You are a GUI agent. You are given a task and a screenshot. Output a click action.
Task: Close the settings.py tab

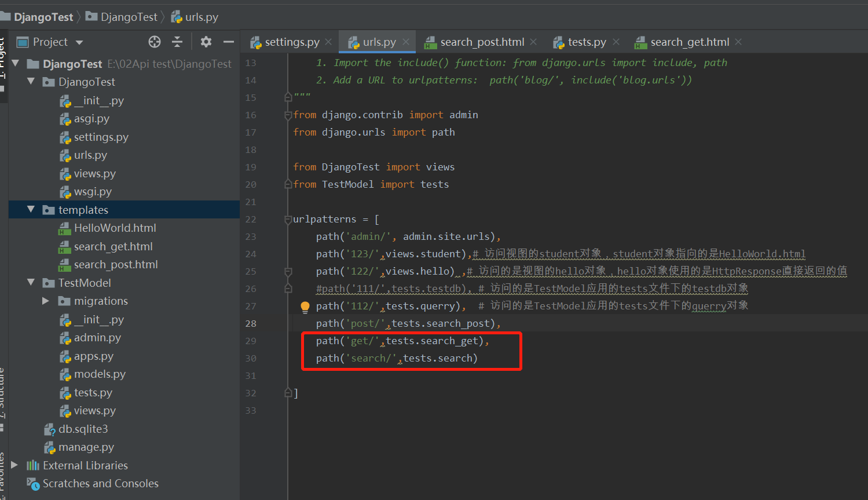pyautogui.click(x=328, y=42)
